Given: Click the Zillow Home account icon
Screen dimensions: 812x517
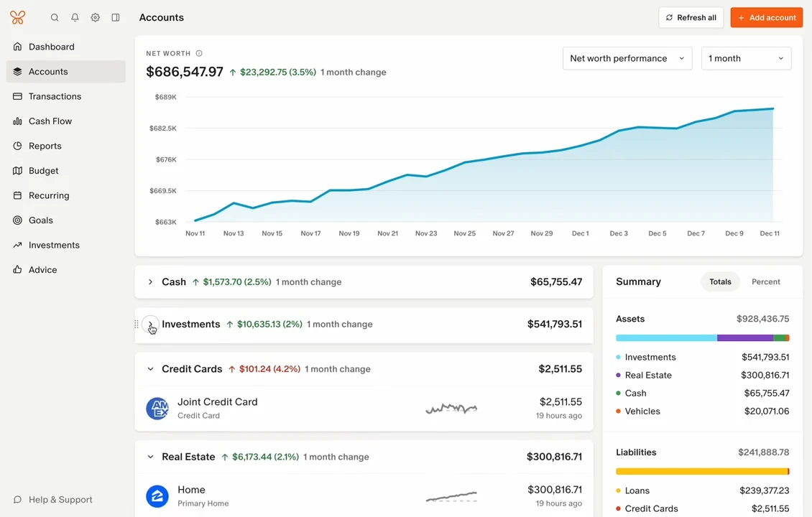Looking at the screenshot, I should pos(157,496).
